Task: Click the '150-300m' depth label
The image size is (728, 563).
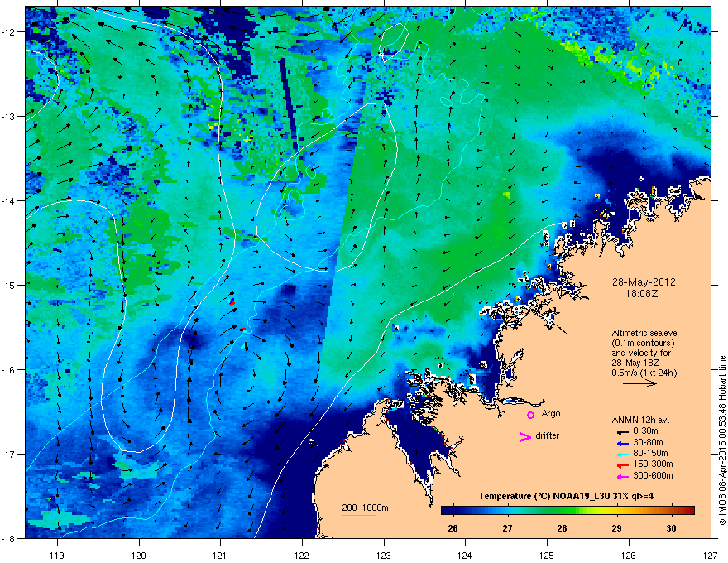Action: click(653, 464)
